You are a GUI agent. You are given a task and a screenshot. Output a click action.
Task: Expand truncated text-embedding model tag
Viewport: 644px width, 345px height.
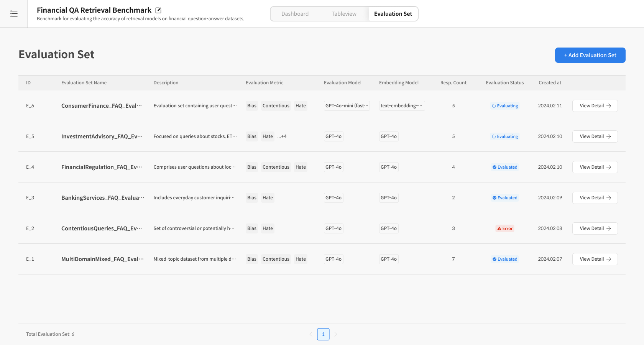[401, 106]
